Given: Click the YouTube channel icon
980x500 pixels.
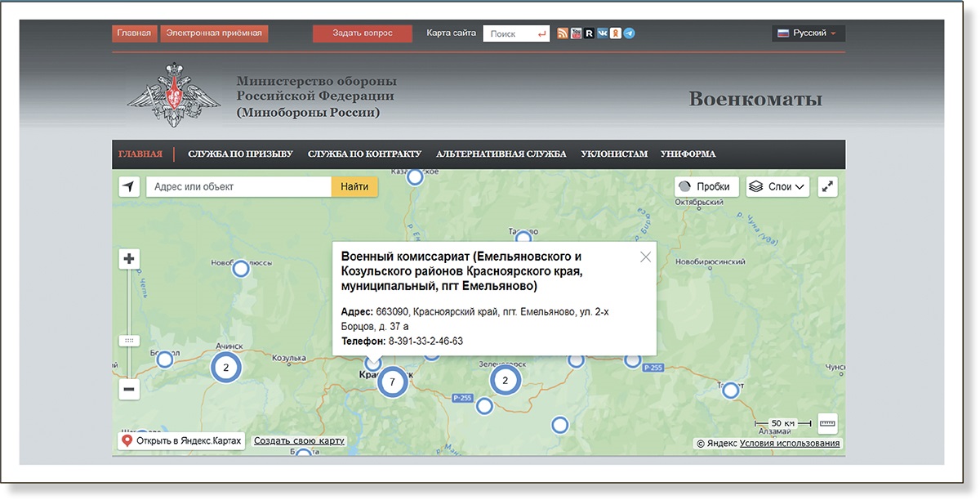Looking at the screenshot, I should (576, 33).
